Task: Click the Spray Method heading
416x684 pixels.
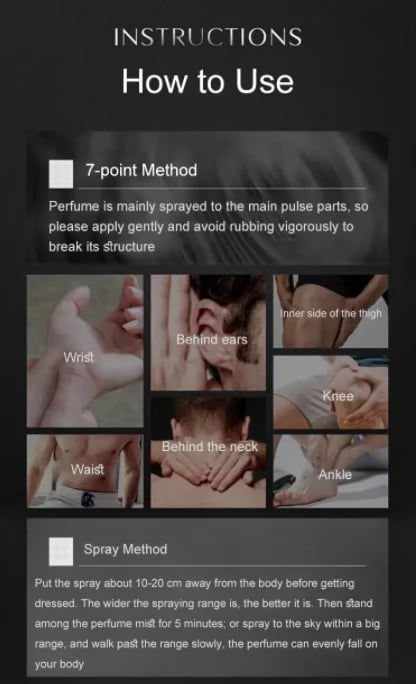Action: (x=125, y=549)
